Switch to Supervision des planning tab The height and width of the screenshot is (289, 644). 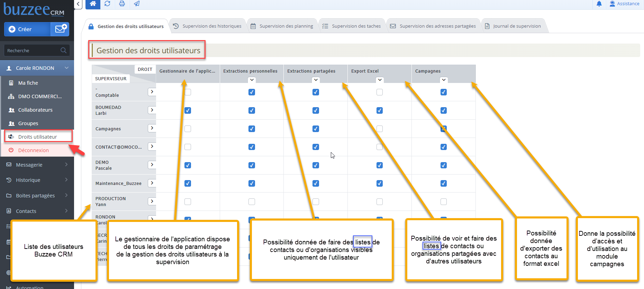coord(282,26)
